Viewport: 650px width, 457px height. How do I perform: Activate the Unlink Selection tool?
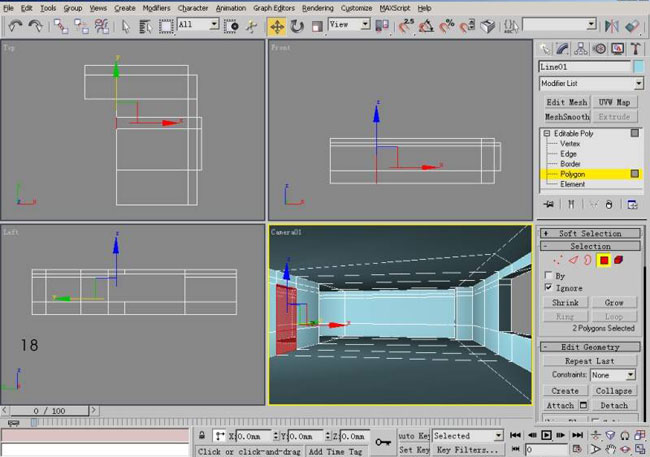(x=81, y=26)
